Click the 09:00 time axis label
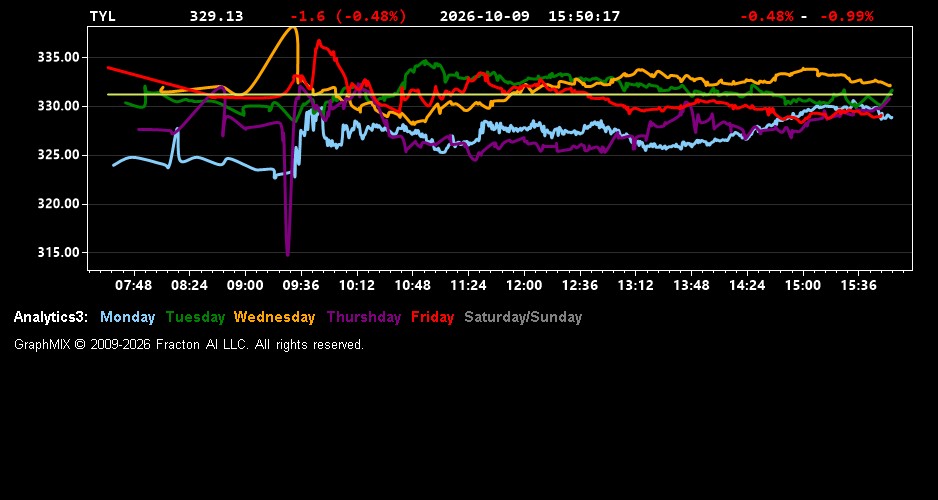Screen dimensions: 938x500 [x=245, y=285]
